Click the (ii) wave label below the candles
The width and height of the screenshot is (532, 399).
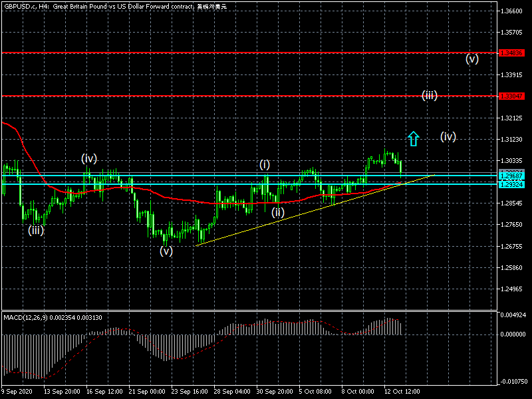[277, 212]
